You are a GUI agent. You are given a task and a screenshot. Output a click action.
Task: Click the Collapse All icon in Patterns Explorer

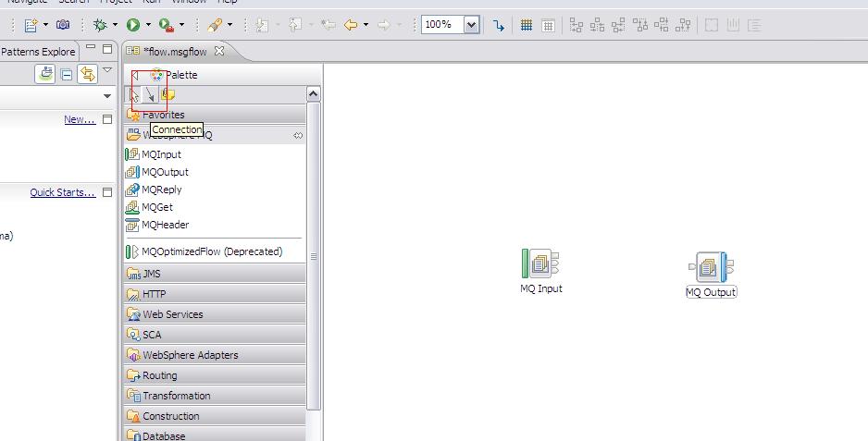pyautogui.click(x=67, y=74)
